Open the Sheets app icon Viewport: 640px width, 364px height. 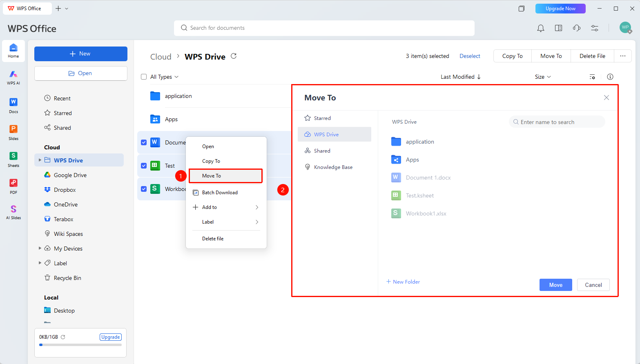pyautogui.click(x=13, y=159)
